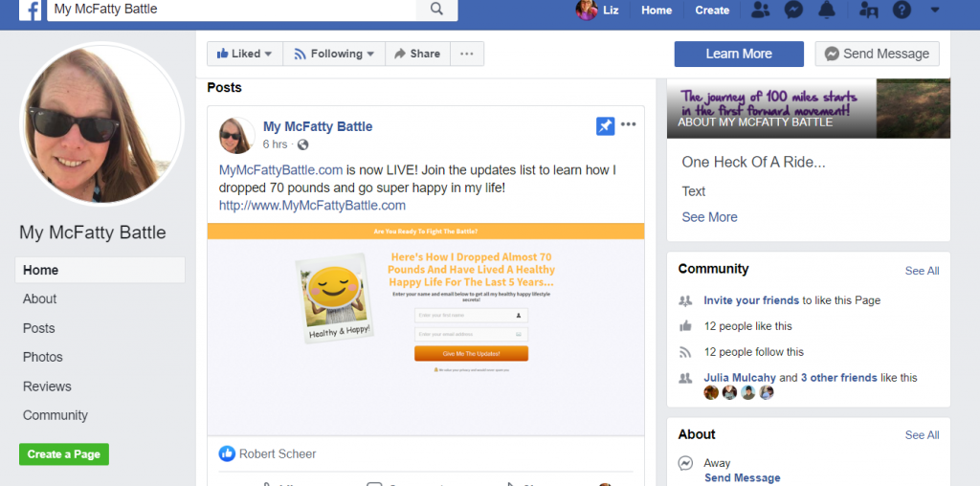Click the About My McFatty Battle cover banner

(x=808, y=109)
